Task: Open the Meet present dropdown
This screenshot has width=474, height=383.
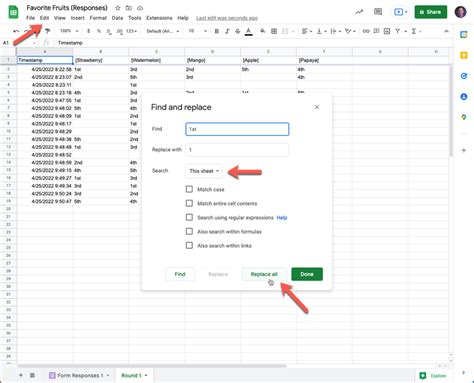Action: [x=400, y=12]
